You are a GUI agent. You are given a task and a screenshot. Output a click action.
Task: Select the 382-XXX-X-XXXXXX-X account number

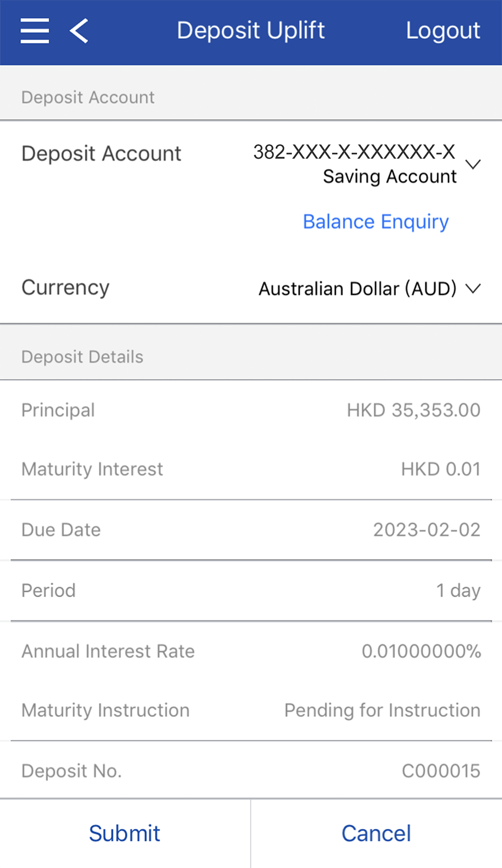click(354, 152)
